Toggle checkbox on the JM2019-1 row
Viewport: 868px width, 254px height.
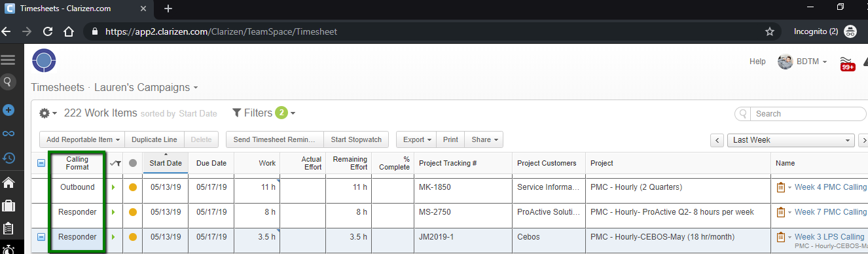pyautogui.click(x=41, y=237)
